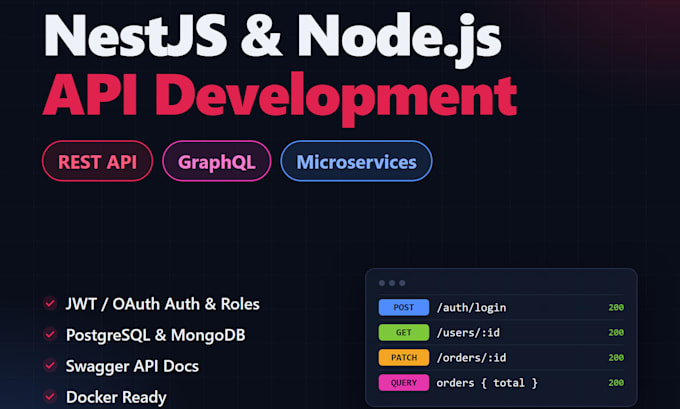Click the check icon beside JWT / OAuth

click(50, 303)
